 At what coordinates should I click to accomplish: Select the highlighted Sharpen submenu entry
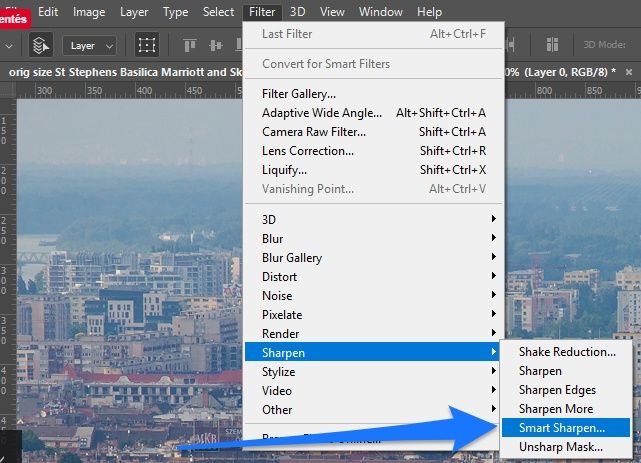372,352
